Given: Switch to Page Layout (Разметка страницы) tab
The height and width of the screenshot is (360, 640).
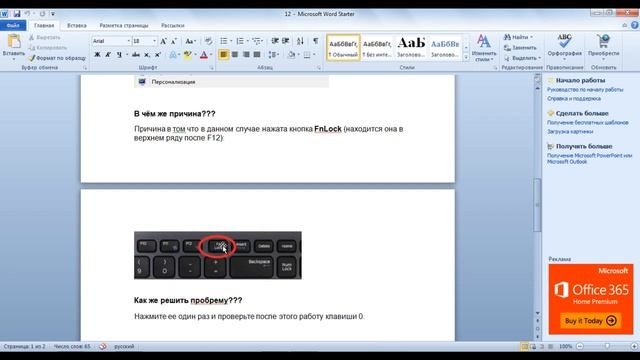Looking at the screenshot, I should click(124, 25).
